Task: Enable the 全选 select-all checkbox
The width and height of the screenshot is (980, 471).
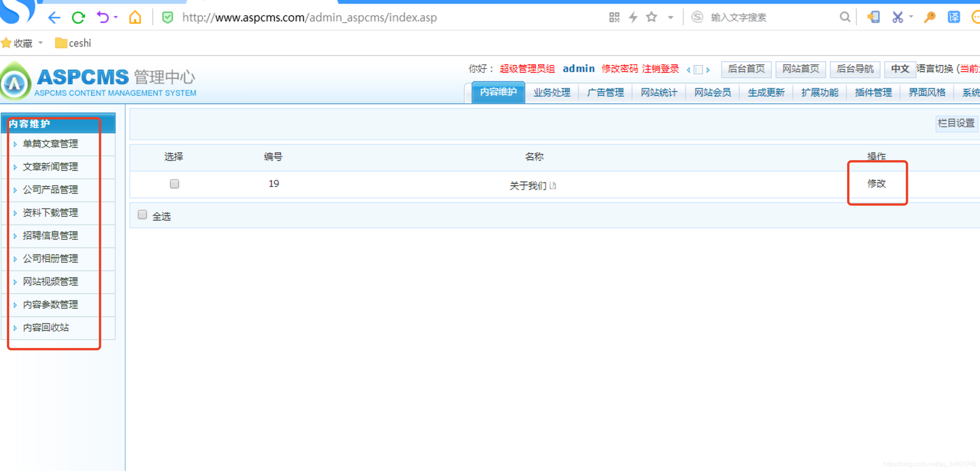Action: (x=142, y=215)
